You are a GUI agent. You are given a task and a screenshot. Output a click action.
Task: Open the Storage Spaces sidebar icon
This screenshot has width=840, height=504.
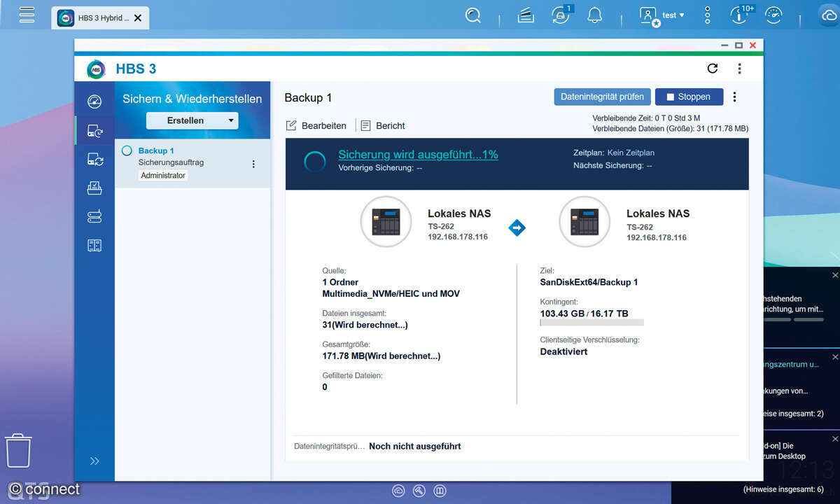(94, 216)
